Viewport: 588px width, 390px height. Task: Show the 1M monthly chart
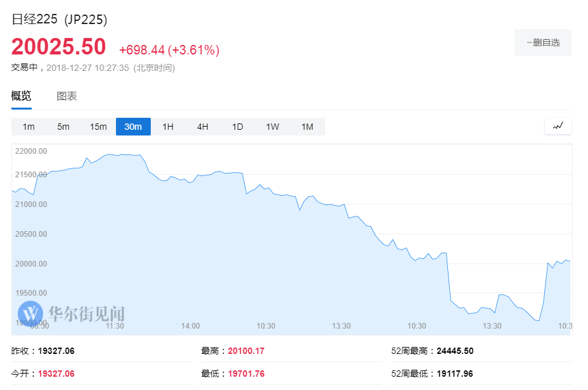pyautogui.click(x=307, y=127)
